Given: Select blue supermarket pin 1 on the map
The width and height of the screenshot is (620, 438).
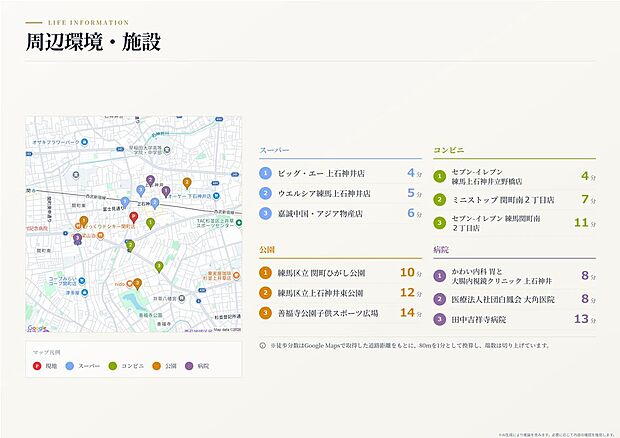Looking at the screenshot, I should point(125,202).
